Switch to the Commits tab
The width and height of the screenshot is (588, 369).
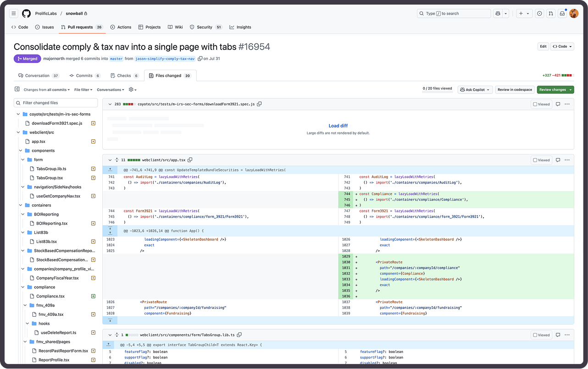84,75
